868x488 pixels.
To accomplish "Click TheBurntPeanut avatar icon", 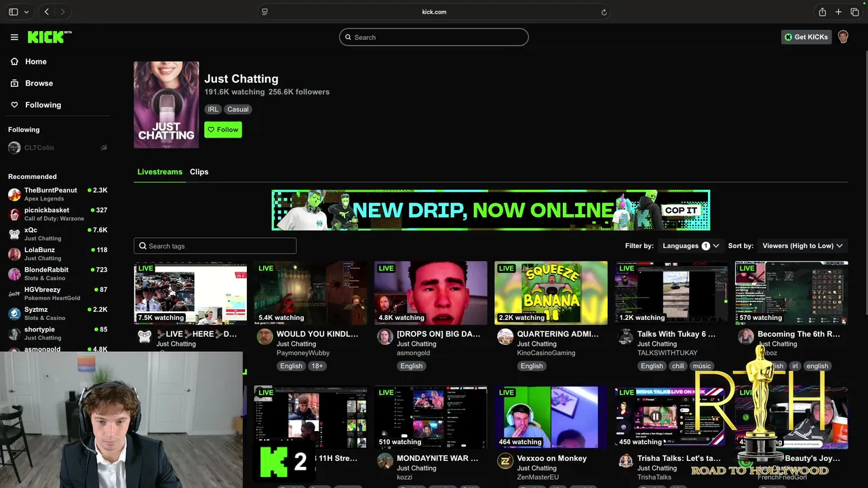I will coord(14,195).
